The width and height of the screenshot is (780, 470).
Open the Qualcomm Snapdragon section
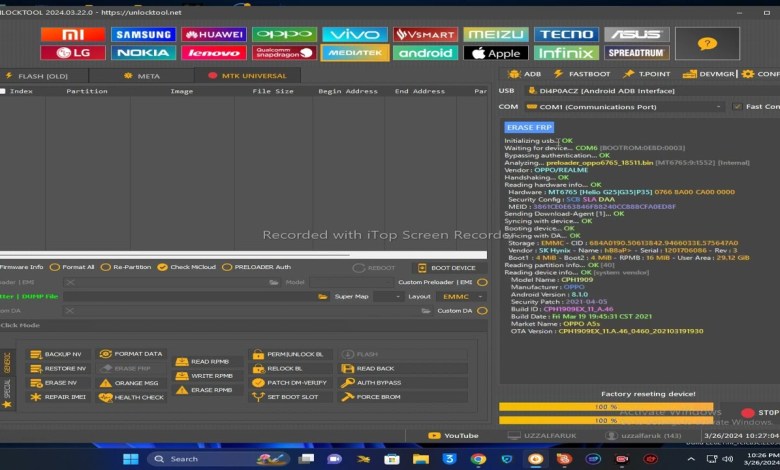[x=284, y=53]
